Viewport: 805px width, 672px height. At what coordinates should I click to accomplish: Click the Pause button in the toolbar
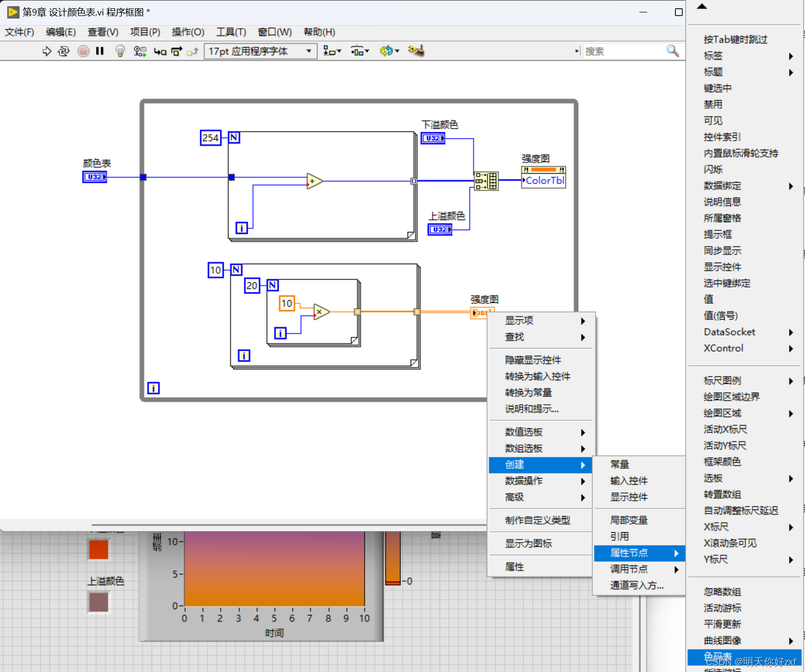[100, 51]
